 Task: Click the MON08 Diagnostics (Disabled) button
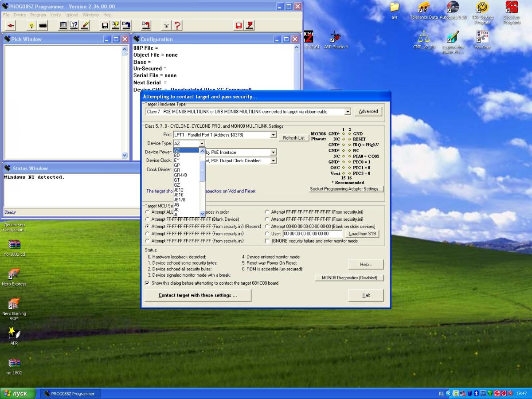pyautogui.click(x=349, y=278)
